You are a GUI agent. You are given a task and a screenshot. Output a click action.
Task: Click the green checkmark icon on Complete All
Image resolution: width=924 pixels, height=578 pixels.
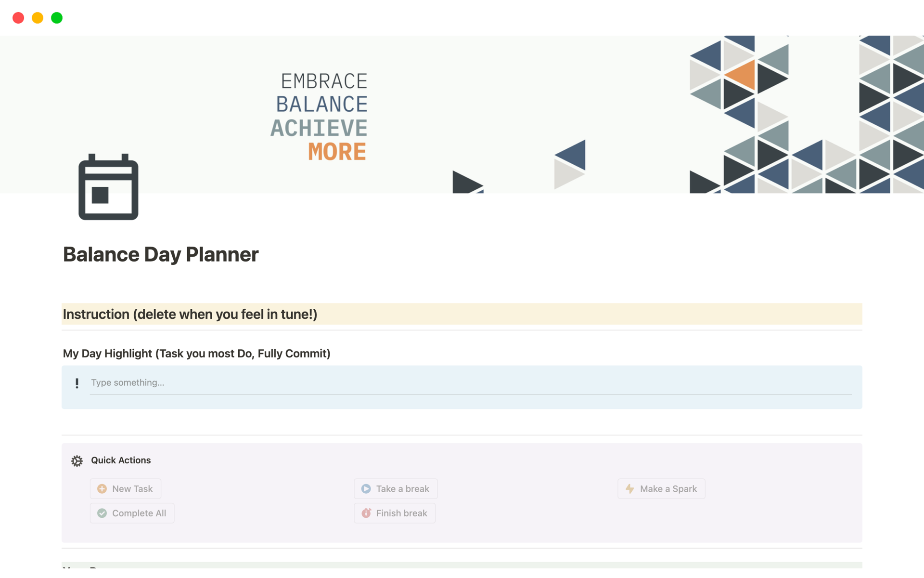pyautogui.click(x=102, y=513)
